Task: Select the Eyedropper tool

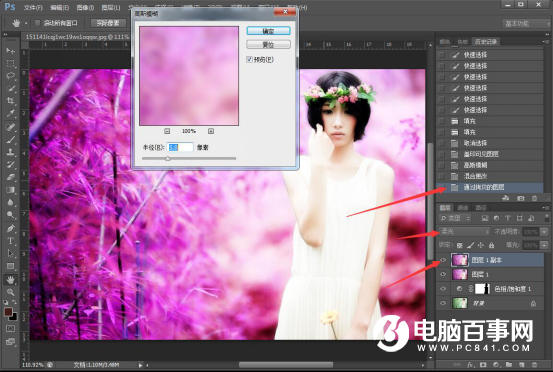Action: pyautogui.click(x=10, y=114)
